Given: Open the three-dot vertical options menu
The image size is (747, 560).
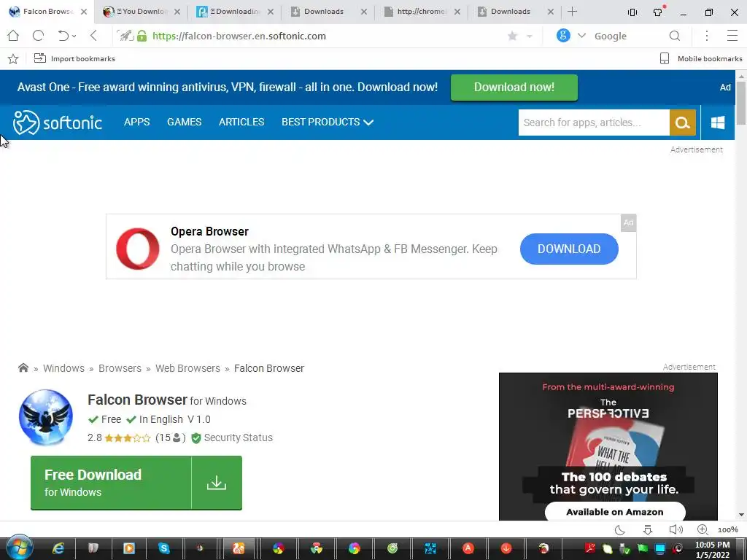Looking at the screenshot, I should (x=707, y=36).
